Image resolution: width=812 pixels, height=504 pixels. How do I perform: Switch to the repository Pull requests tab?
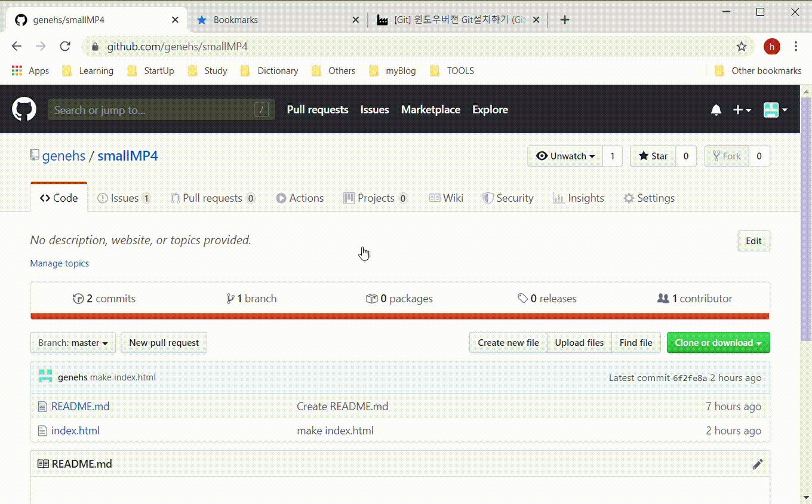[213, 198]
